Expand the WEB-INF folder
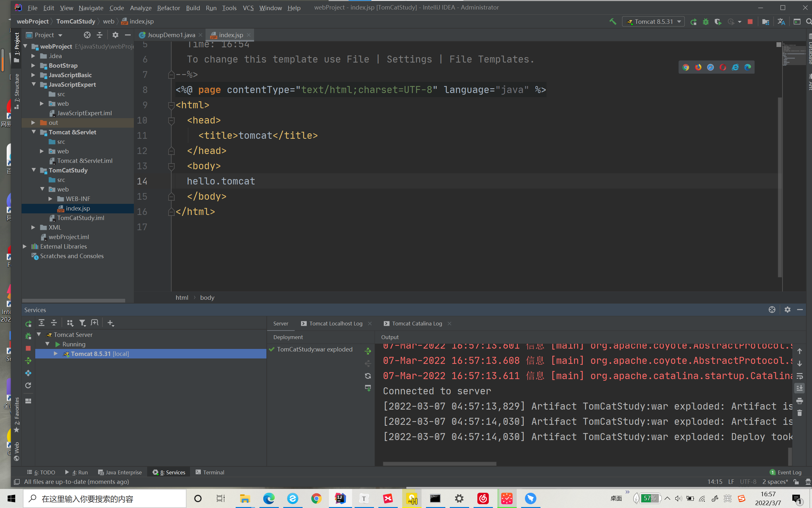Image resolution: width=812 pixels, height=508 pixels. 50,199
